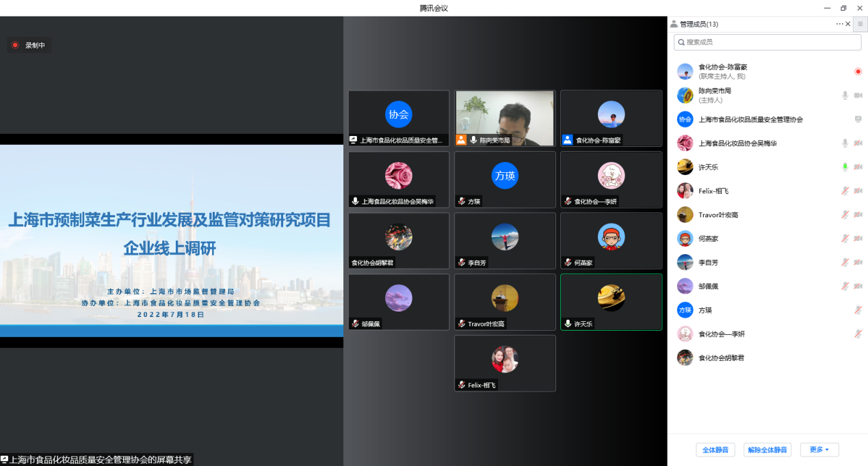This screenshot has width=868, height=466.
Task: Select 陈向荣市局's video tile
Action: pyautogui.click(x=505, y=118)
